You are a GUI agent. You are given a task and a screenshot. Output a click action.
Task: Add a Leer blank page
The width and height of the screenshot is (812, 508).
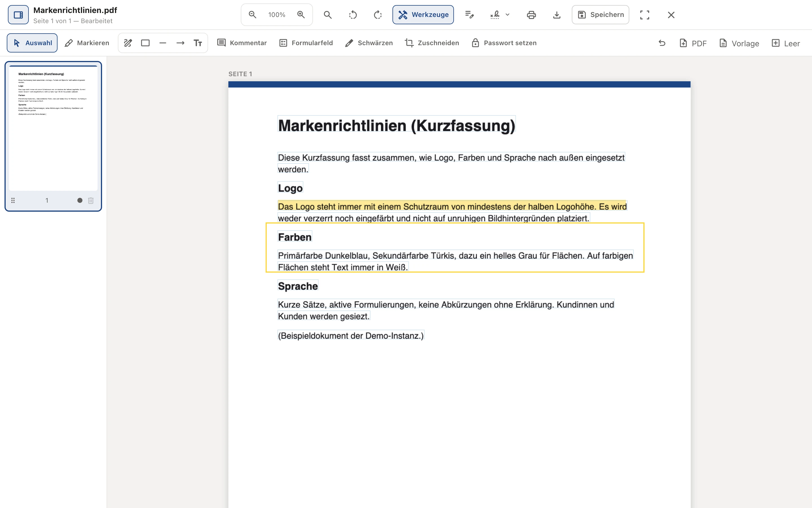click(x=786, y=43)
